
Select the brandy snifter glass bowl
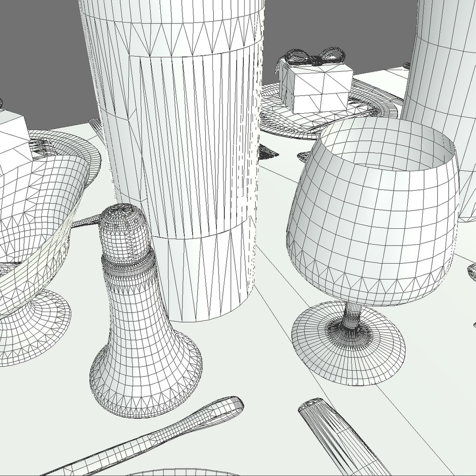click(x=373, y=211)
